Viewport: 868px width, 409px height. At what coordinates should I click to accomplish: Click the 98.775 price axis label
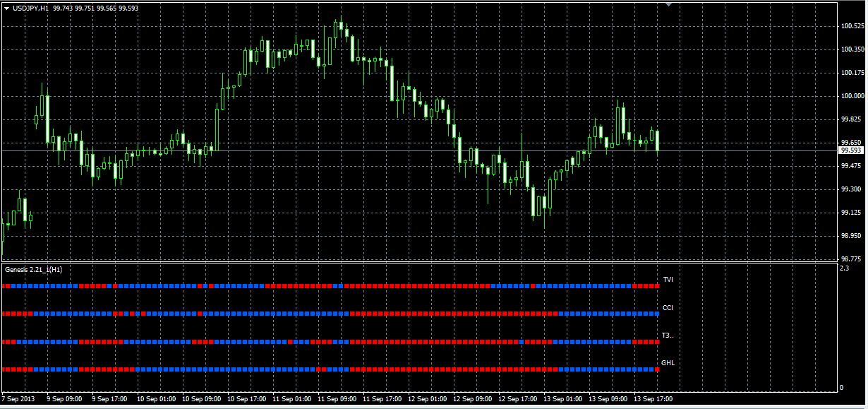click(x=852, y=259)
